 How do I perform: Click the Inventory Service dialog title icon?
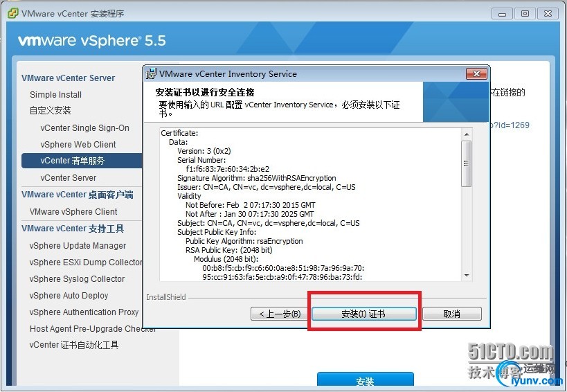coord(151,74)
